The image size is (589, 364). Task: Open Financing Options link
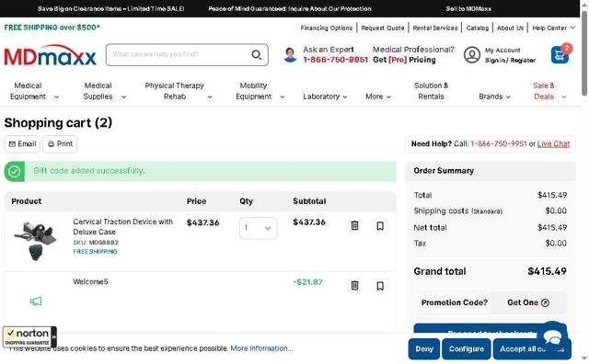point(327,28)
